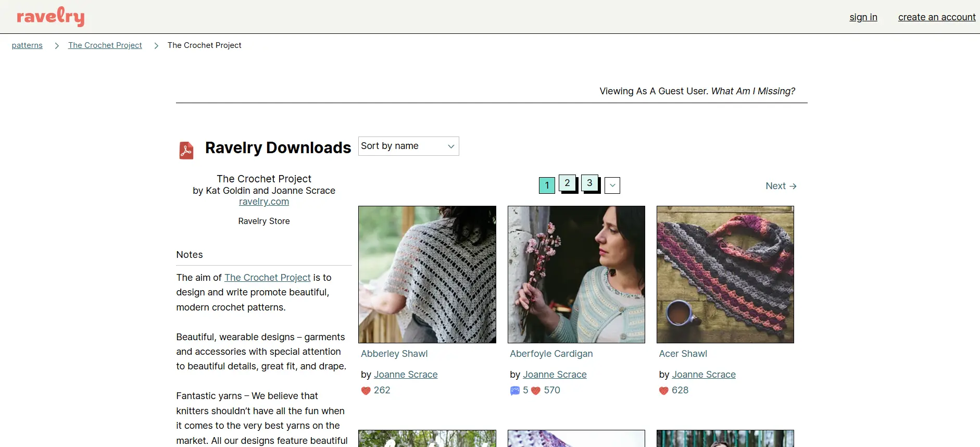Go to page 2 of results
This screenshot has width=980, height=447.
tap(567, 183)
